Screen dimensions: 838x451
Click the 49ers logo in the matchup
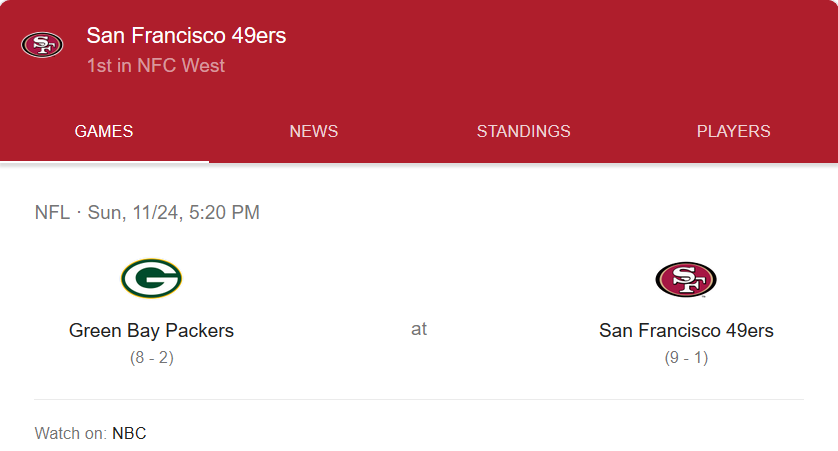coord(686,279)
